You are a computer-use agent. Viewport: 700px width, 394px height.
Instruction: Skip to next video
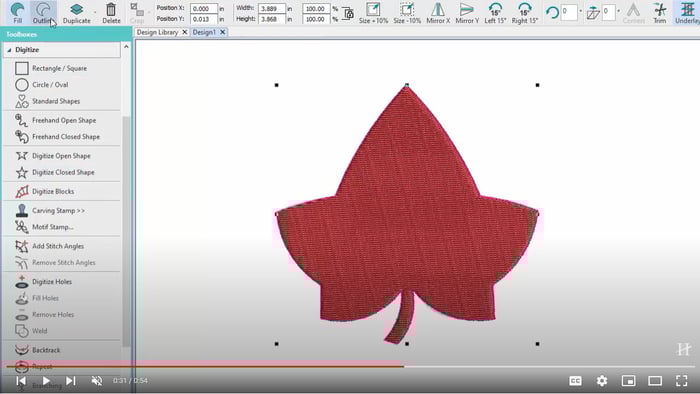click(71, 381)
